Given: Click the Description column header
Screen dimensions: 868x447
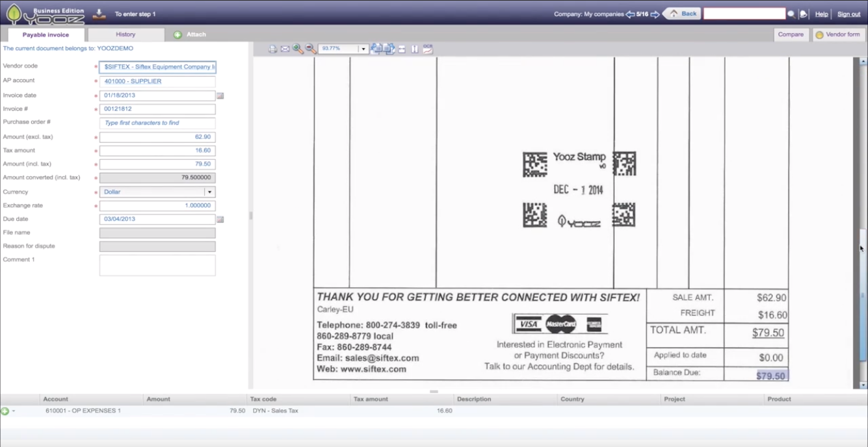Looking at the screenshot, I should [x=505, y=399].
